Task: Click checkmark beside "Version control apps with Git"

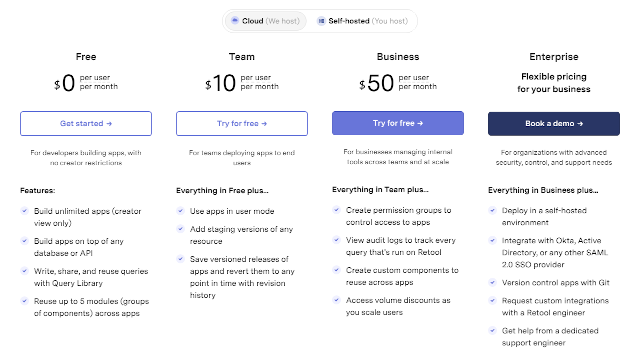Action: pyautogui.click(x=492, y=282)
